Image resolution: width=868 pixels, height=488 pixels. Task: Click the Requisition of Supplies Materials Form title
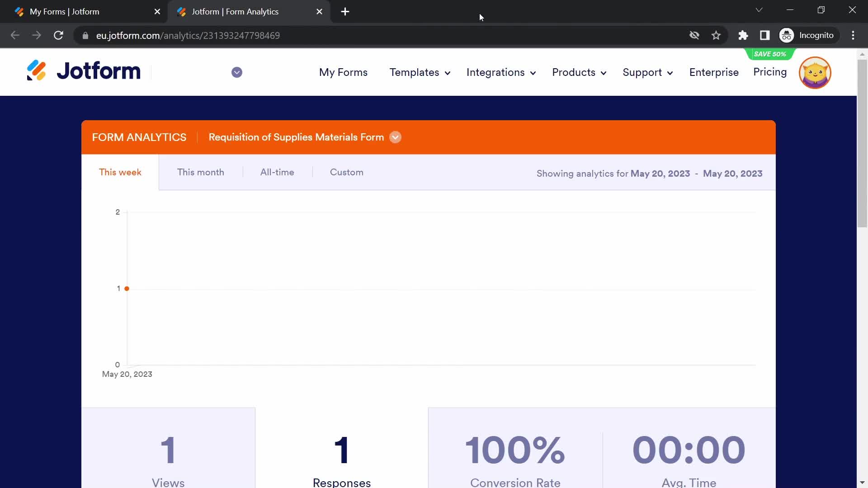point(296,137)
